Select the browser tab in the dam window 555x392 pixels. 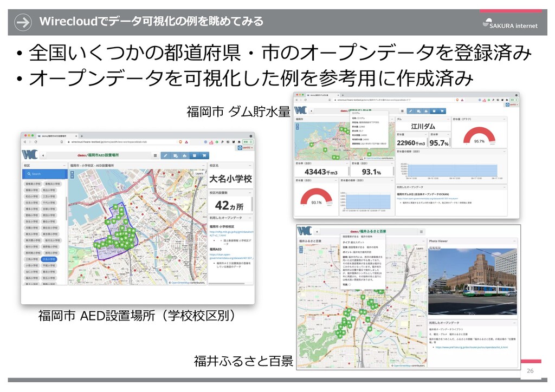[322, 95]
